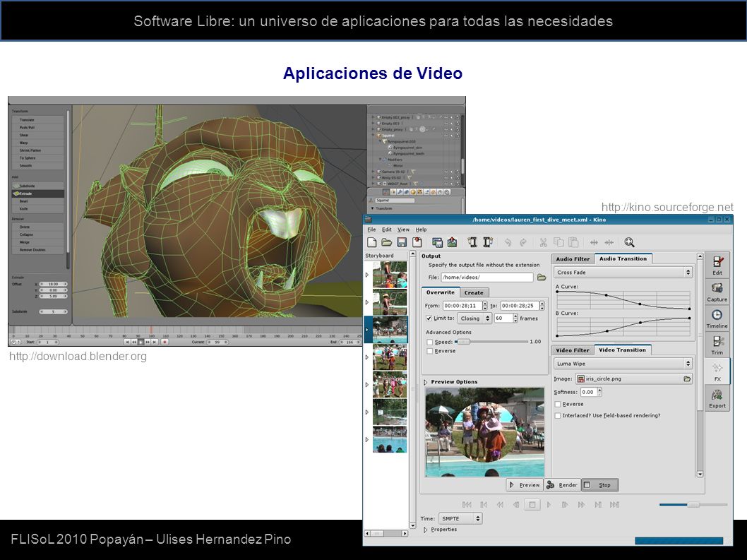Screen dimensions: 747x560
Task: Click the Open folder icon in Kino toolbar
Action: (386, 242)
